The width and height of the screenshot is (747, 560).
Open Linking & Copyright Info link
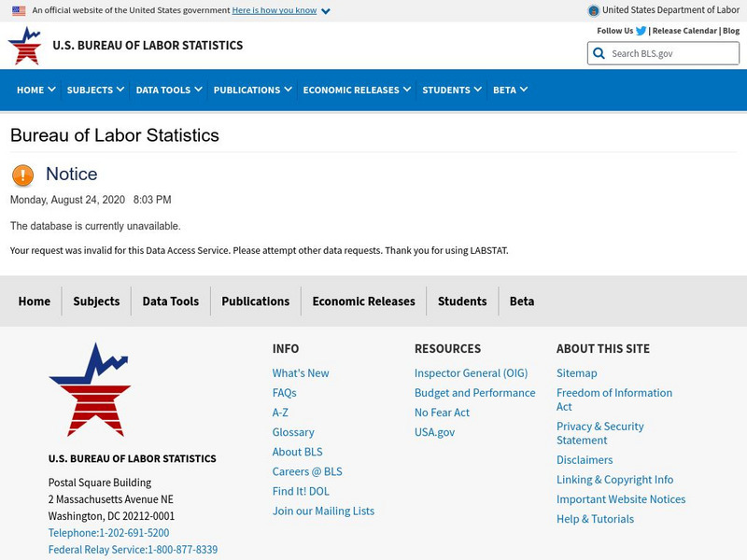[x=614, y=480]
